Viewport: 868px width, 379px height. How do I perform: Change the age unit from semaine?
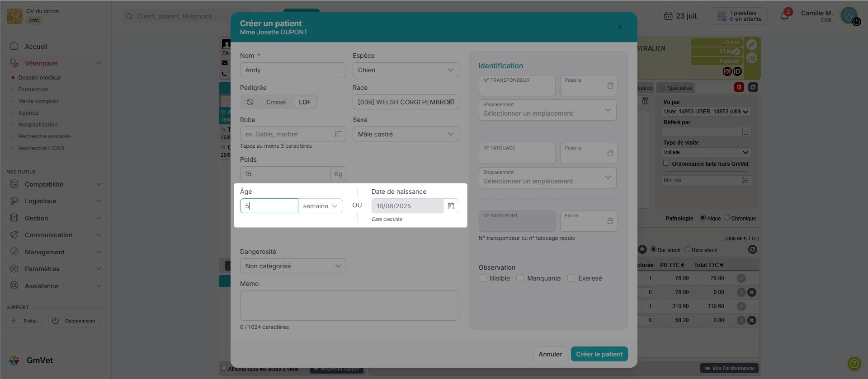[320, 206]
